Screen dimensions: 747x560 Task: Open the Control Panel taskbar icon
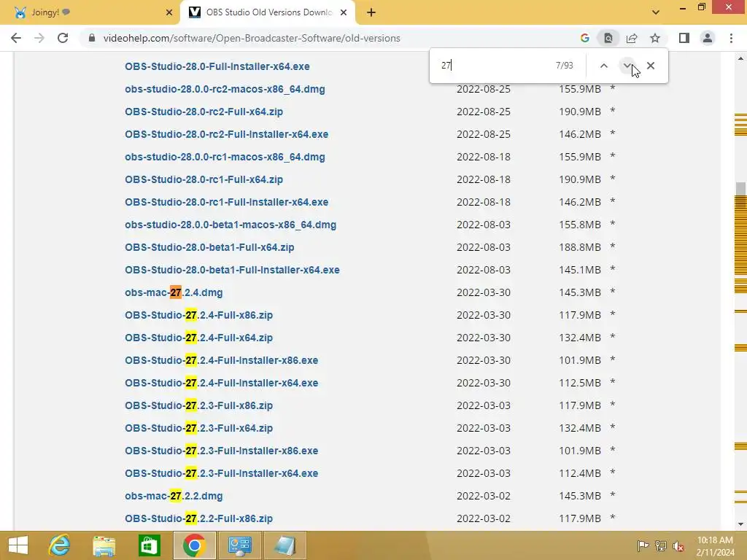click(239, 545)
